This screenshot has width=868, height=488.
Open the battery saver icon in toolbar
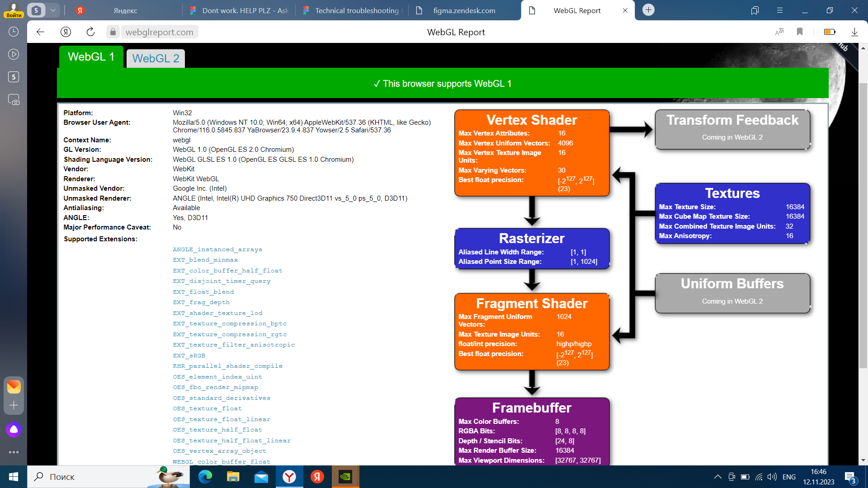(830, 32)
